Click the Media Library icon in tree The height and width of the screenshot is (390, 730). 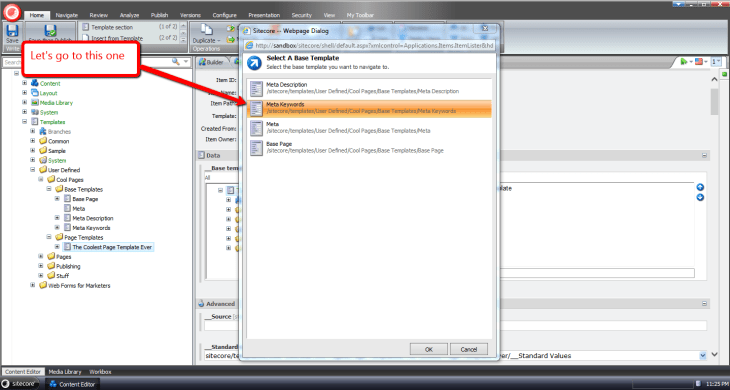[35, 102]
